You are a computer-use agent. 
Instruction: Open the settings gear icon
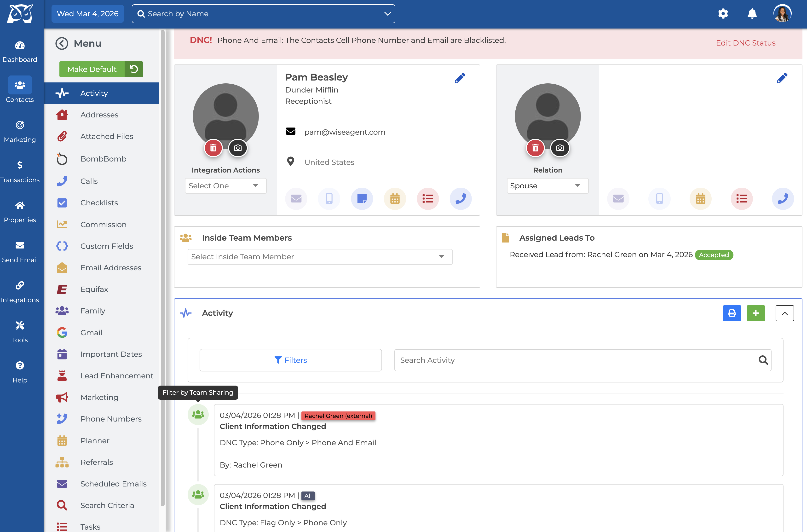click(723, 14)
